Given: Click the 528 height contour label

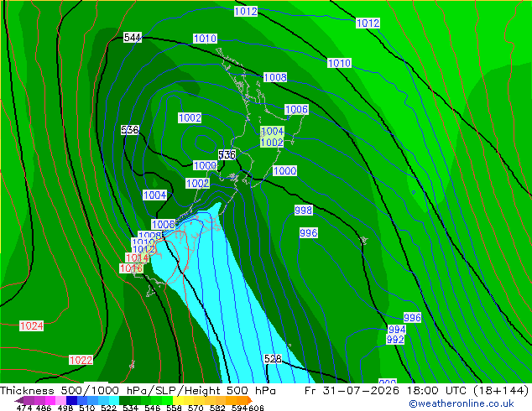Looking at the screenshot, I should [x=273, y=359].
